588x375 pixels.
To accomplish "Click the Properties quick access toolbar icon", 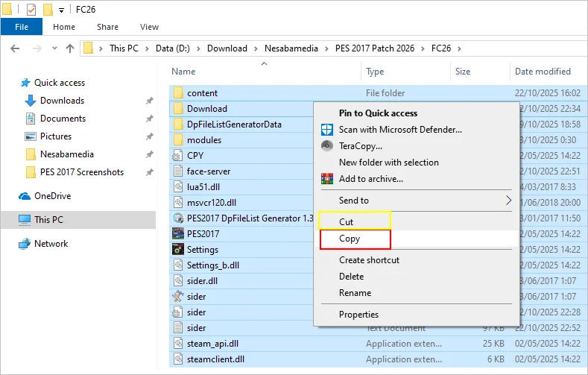I will point(31,10).
